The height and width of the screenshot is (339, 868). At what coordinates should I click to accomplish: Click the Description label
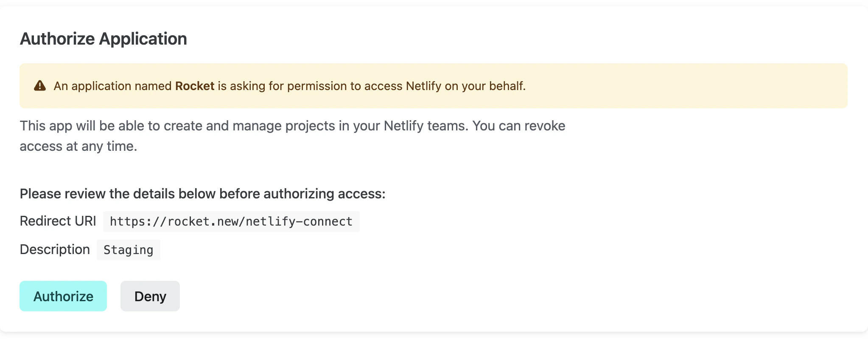point(55,249)
